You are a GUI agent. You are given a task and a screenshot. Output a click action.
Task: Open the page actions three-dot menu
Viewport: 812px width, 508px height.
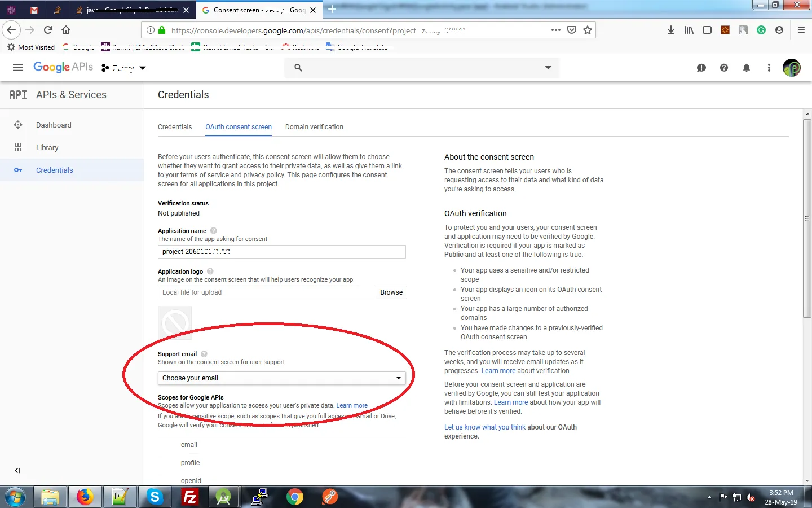(x=556, y=30)
